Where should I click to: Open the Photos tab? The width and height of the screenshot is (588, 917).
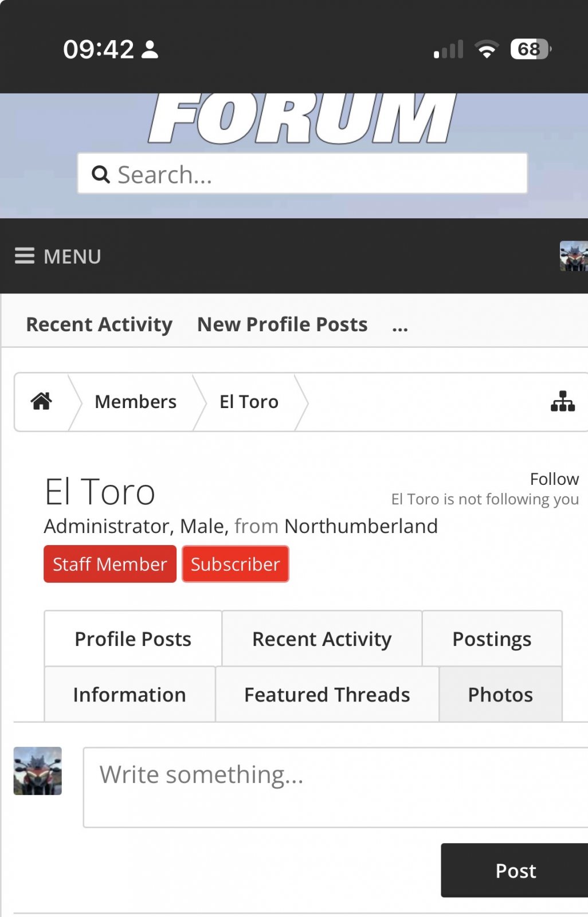[x=500, y=695]
